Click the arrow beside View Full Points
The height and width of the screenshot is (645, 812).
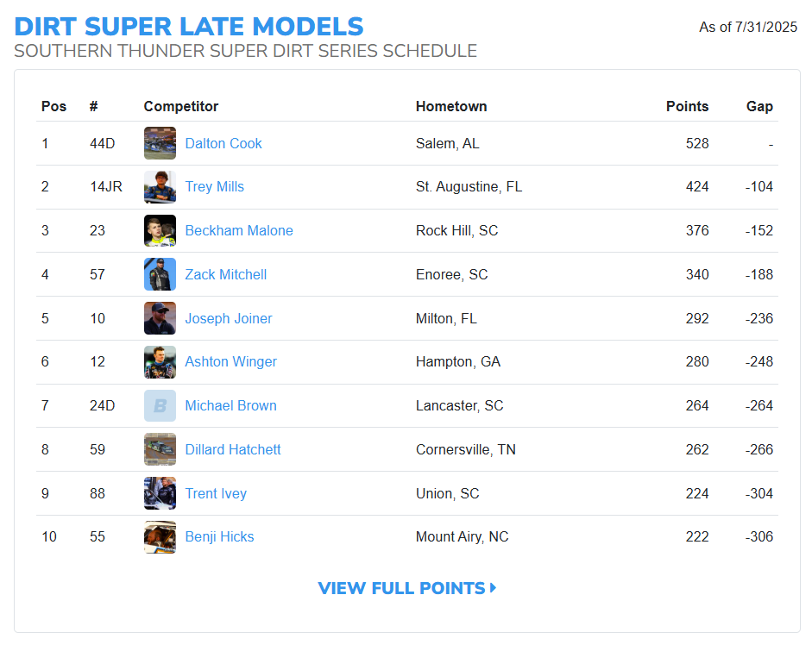click(494, 588)
